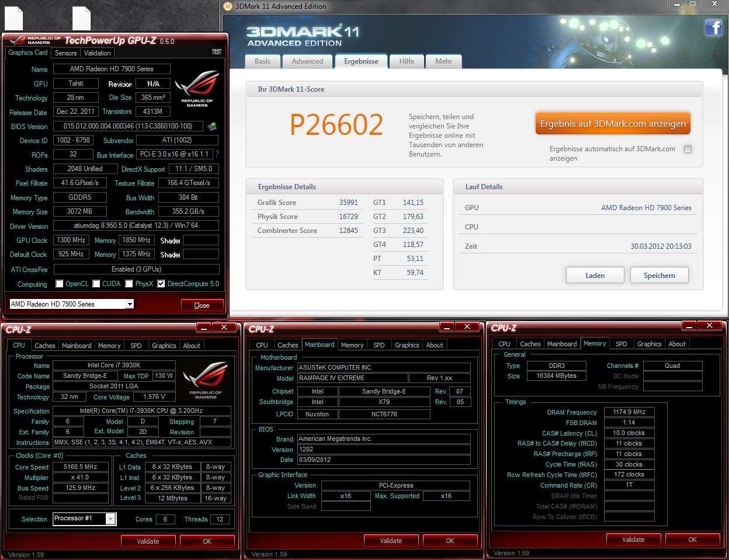Click the ATI CrossFire field 'Enabled (3 GPUs)'
The image size is (729, 560).
click(x=136, y=269)
